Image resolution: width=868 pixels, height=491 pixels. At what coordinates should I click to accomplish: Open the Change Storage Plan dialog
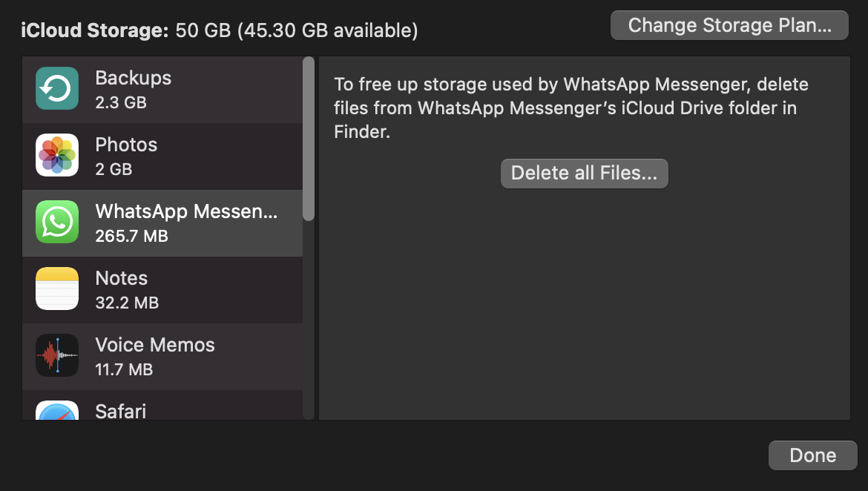pos(729,25)
